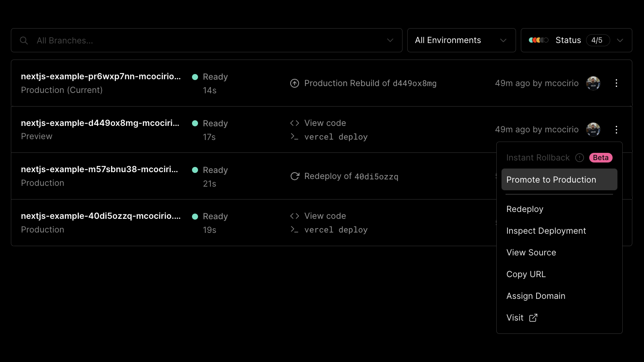Viewport: 644px width, 362px height.
Task: Click the circular Redeploy arrow icon
Action: [294, 176]
